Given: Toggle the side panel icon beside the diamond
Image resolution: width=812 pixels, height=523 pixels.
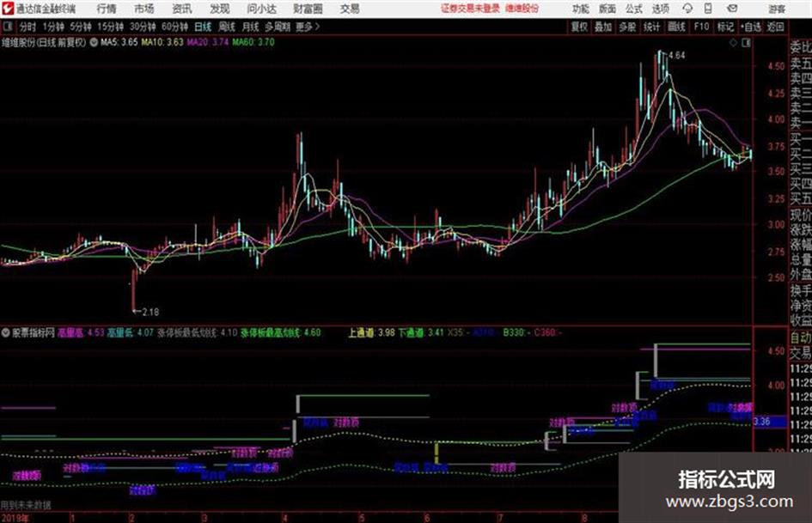Looking at the screenshot, I should point(746,43).
